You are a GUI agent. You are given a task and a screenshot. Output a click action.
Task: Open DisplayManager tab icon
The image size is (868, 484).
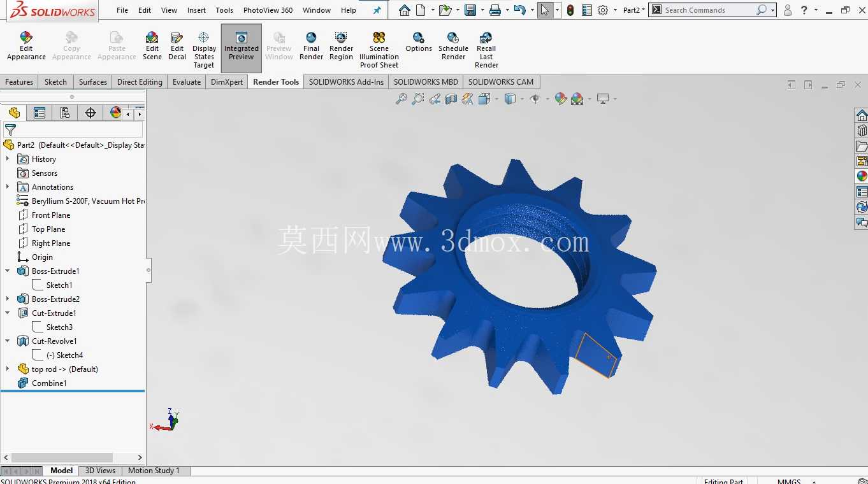[x=115, y=113]
